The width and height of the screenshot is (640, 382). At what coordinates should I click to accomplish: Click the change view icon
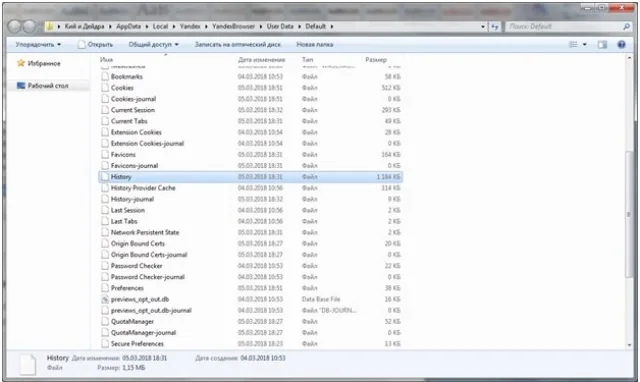tap(573, 44)
